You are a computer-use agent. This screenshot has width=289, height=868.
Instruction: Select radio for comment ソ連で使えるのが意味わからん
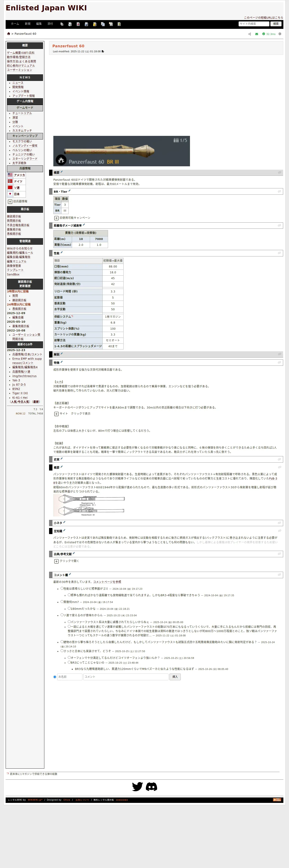pos(62,615)
